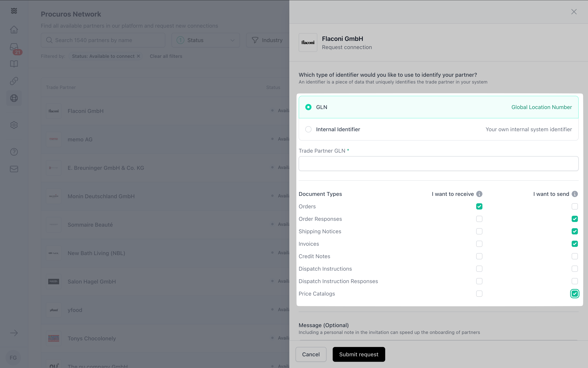
Task: Uncheck send checkbox for Price Catalogs
Action: click(x=575, y=294)
